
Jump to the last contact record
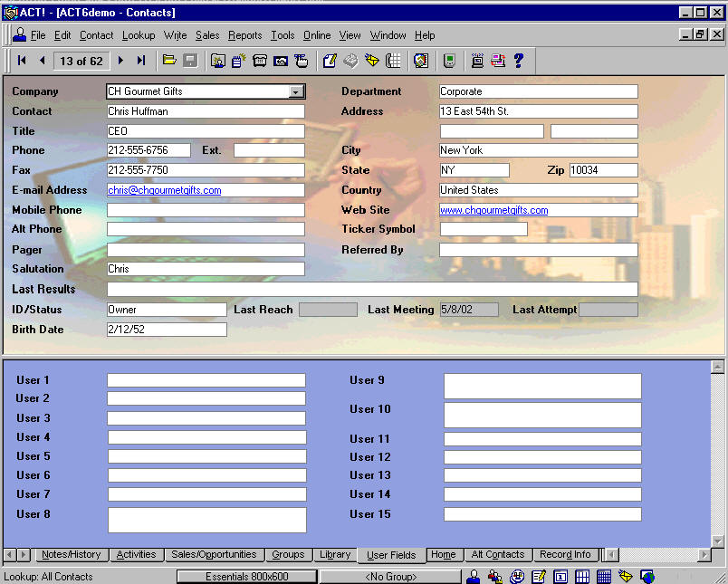141,61
